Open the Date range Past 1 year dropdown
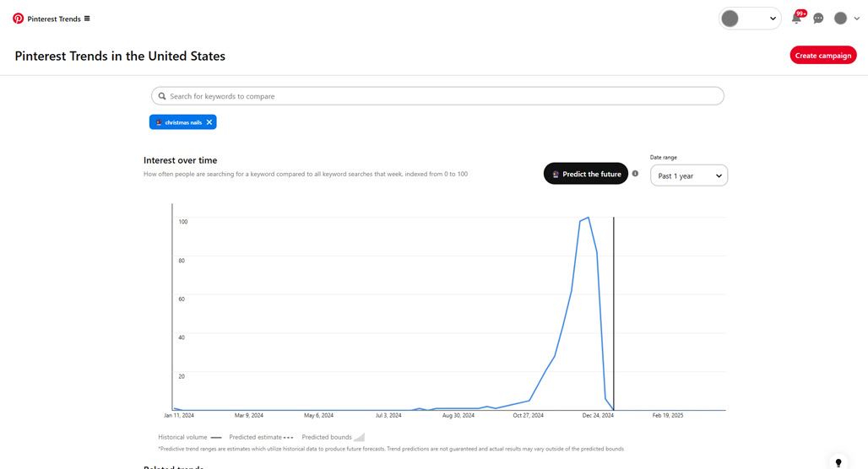This screenshot has width=868, height=469. pos(689,175)
